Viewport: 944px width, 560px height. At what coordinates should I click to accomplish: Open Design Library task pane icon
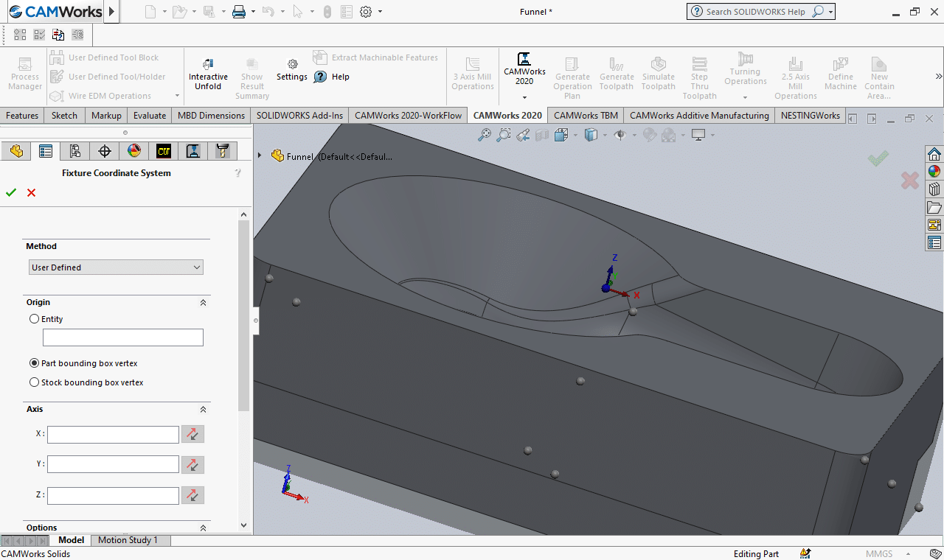click(934, 189)
